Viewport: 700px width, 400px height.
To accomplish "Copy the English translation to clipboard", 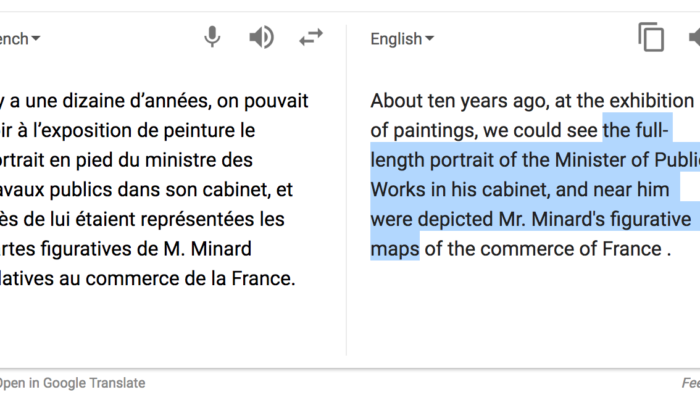I will coord(651,37).
